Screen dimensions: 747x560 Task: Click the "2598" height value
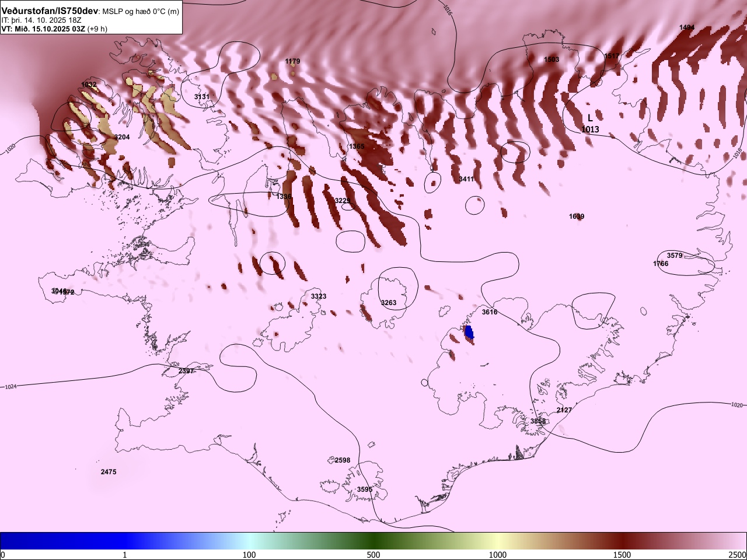343,460
